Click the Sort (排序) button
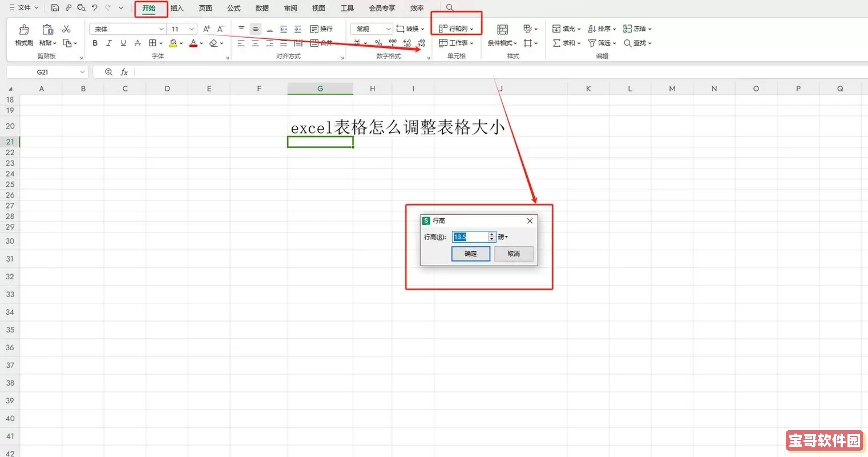Screen dimensions: 868x457 tap(602, 29)
